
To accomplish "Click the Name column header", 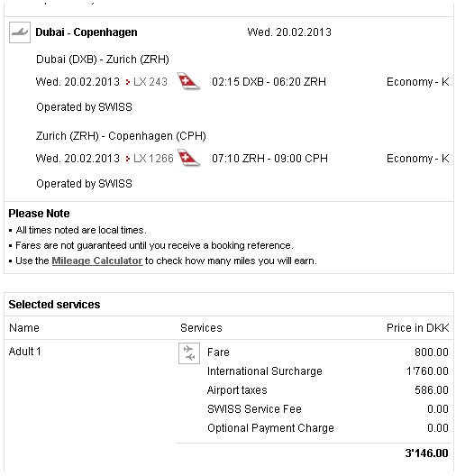I will tap(24, 328).
